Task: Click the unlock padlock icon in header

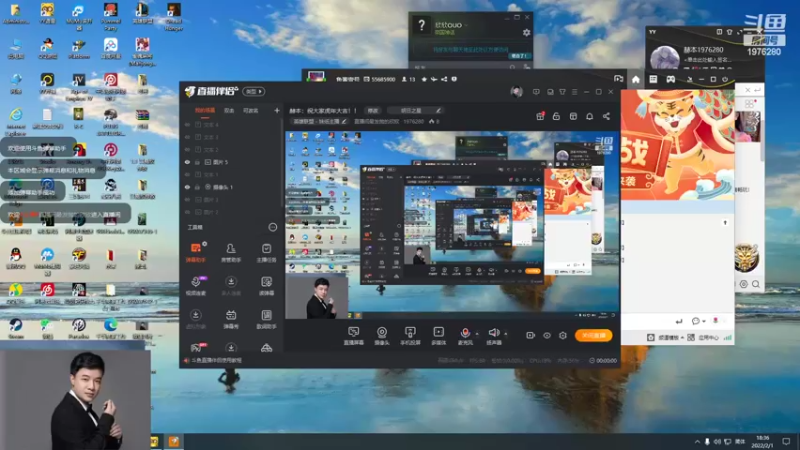Action: tap(556, 116)
